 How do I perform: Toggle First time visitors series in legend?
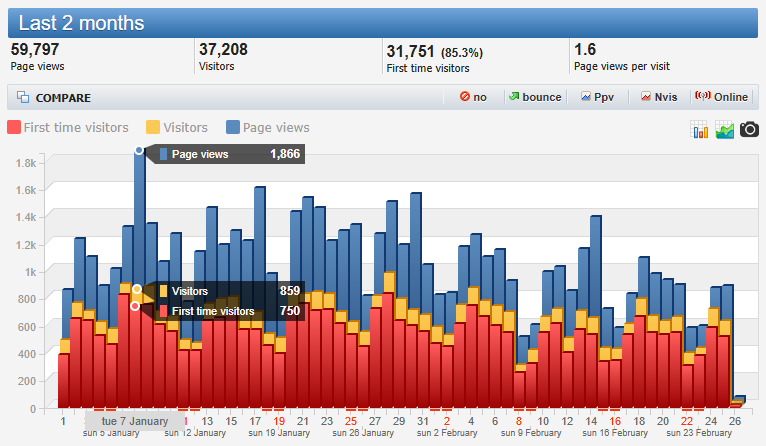click(68, 127)
